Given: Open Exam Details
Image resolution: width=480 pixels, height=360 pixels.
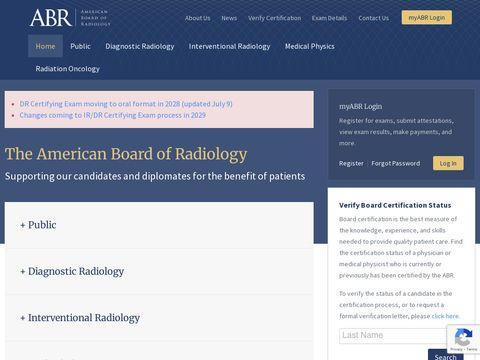Looking at the screenshot, I should [x=329, y=18].
